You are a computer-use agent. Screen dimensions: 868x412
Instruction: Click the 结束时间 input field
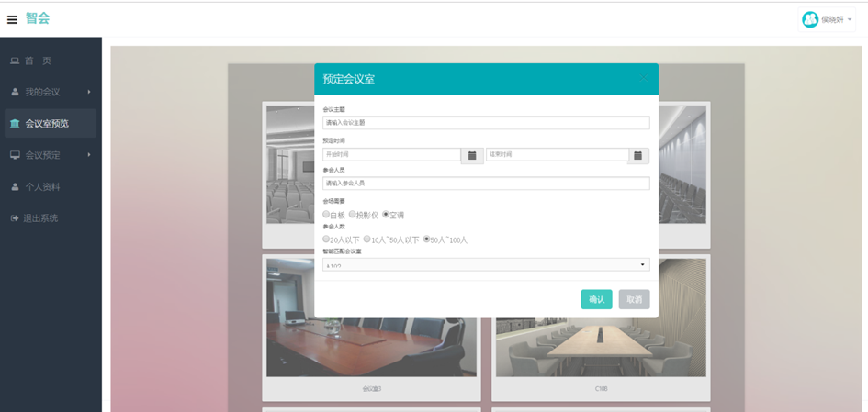click(x=558, y=154)
